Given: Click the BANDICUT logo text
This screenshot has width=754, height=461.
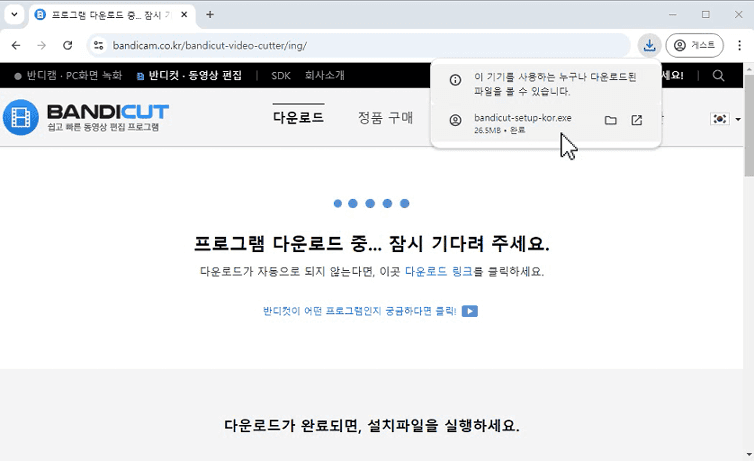Looking at the screenshot, I should tap(108, 112).
